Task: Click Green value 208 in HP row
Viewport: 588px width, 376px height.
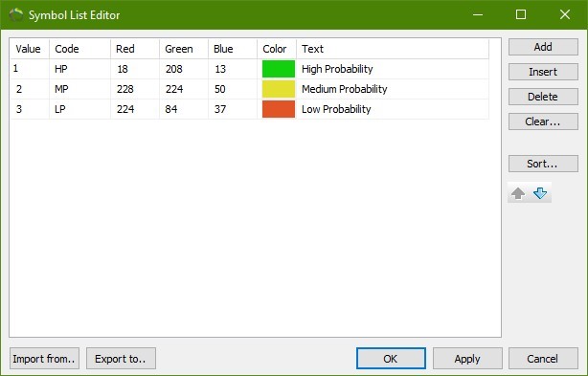Action: (184, 69)
